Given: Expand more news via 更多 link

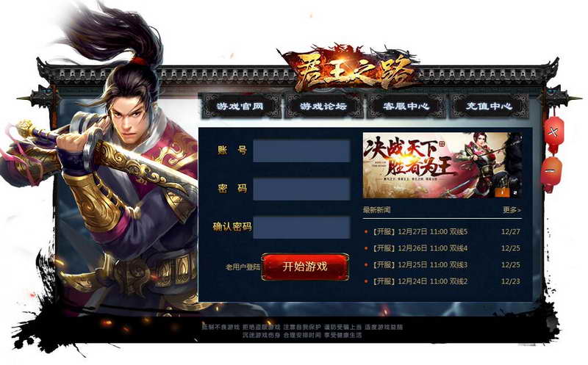Looking at the screenshot, I should 512,210.
